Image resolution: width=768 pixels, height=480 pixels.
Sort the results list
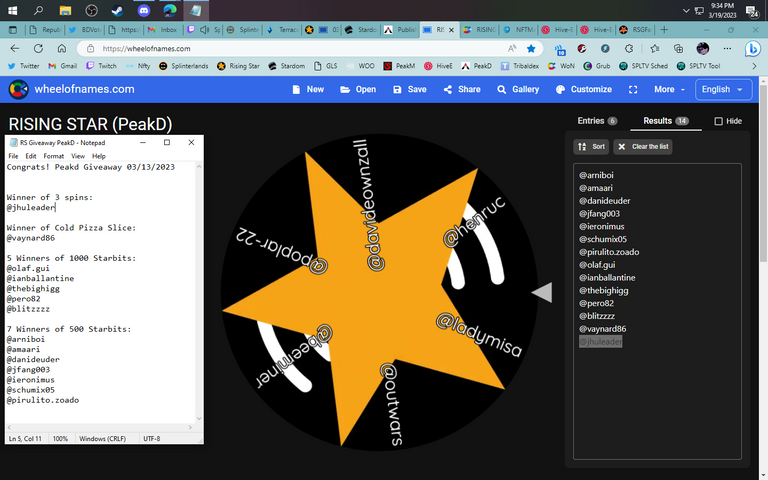click(591, 146)
